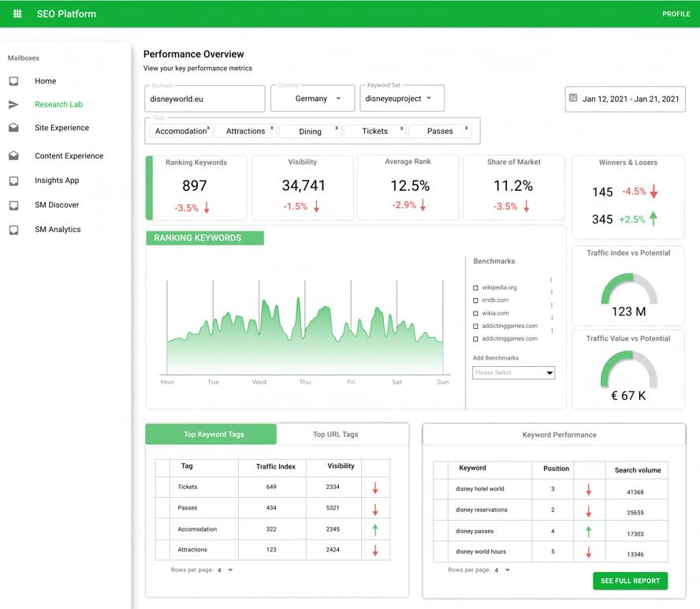Click red down arrow under Visibility card
The image size is (700, 609).
pos(316,206)
